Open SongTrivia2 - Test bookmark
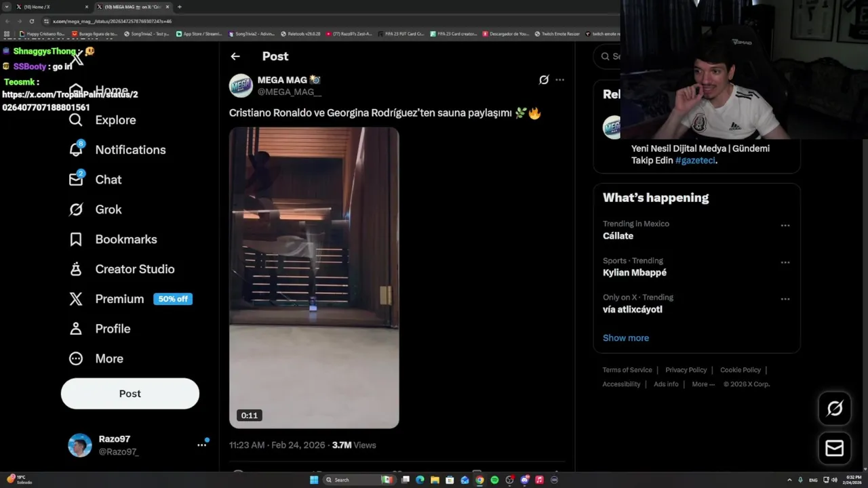 coord(146,34)
